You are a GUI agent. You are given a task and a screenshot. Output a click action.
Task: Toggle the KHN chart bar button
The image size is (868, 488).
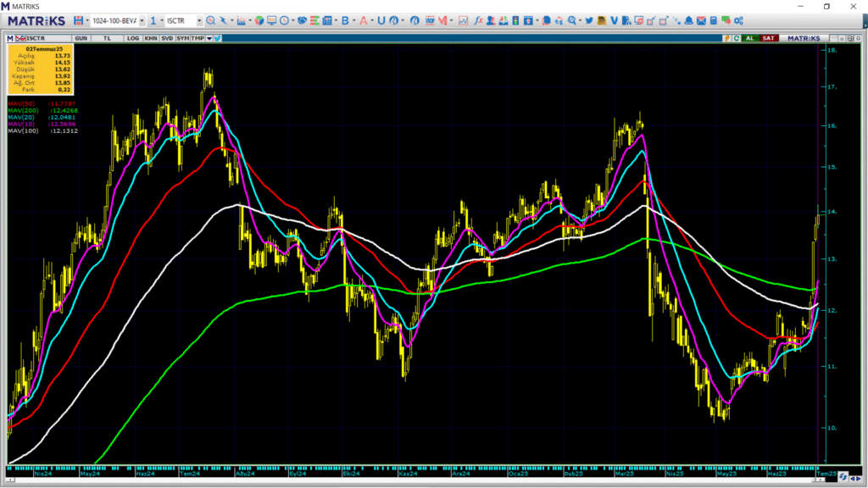(151, 38)
